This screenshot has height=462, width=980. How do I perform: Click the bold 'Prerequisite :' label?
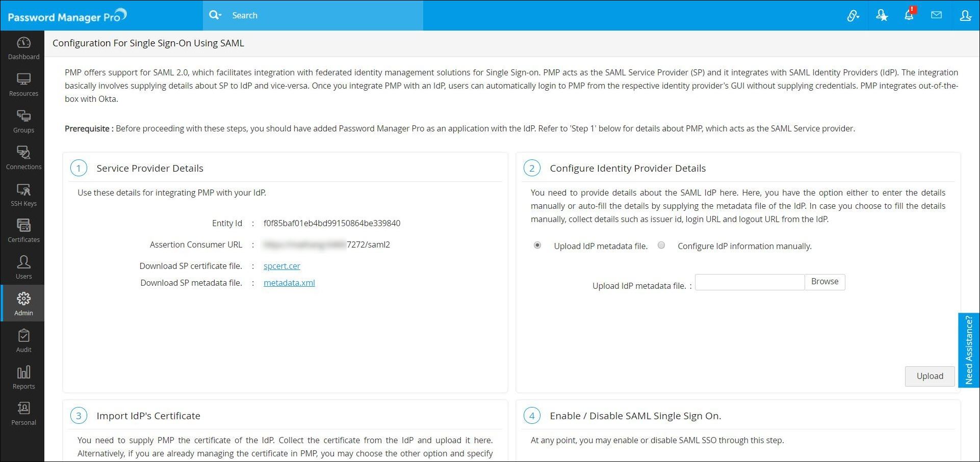pos(89,129)
